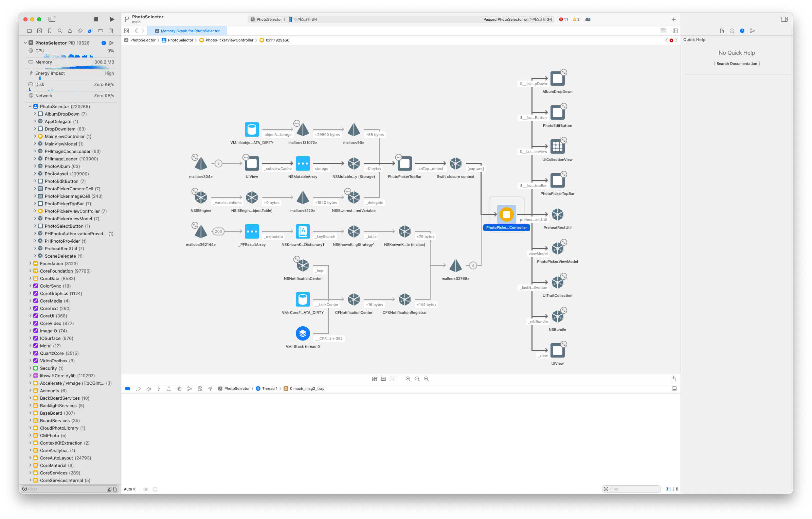The width and height of the screenshot is (812, 519).
Task: Zoom in on the memory graph
Action: click(x=427, y=379)
